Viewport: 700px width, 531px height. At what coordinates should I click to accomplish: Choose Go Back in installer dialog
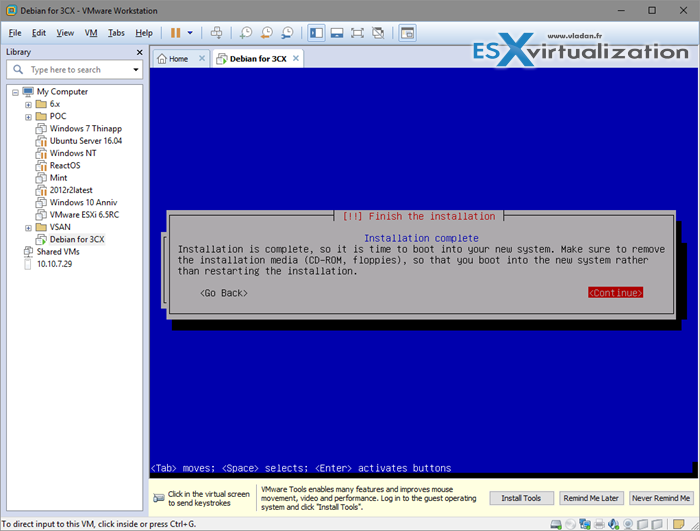224,293
